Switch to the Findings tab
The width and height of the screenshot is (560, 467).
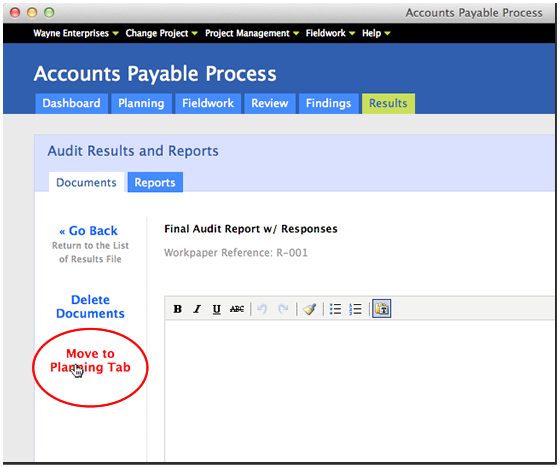(329, 104)
